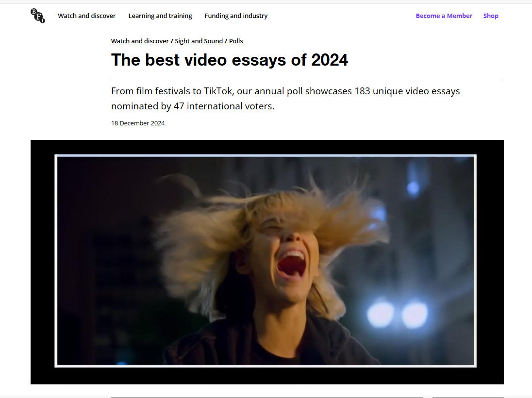
Task: Open the Watch and discover menu
Action: 86,16
